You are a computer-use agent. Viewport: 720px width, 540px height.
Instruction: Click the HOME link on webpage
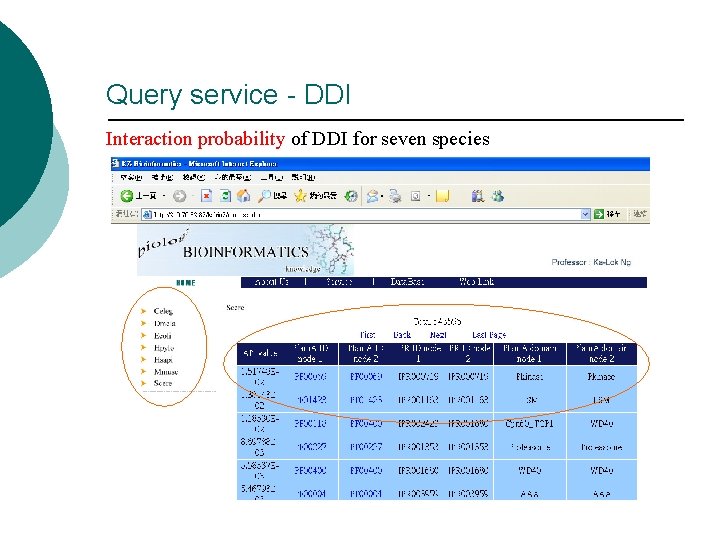tap(186, 283)
